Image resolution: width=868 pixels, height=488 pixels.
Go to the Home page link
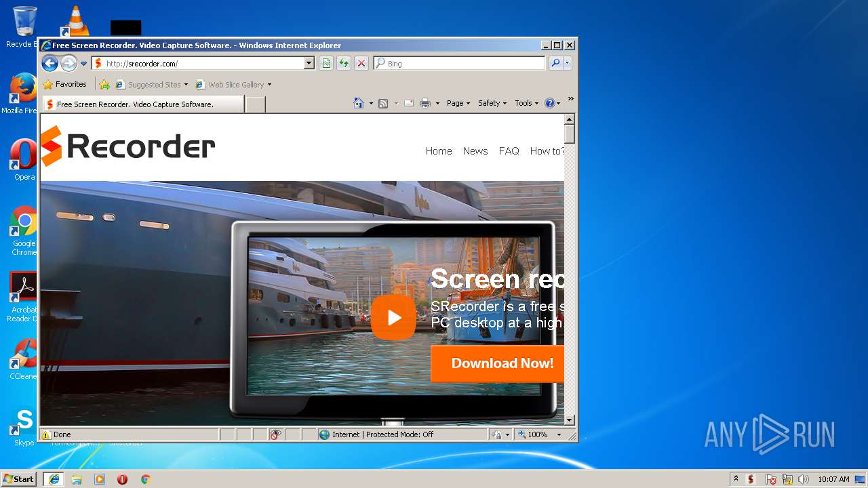(x=439, y=151)
